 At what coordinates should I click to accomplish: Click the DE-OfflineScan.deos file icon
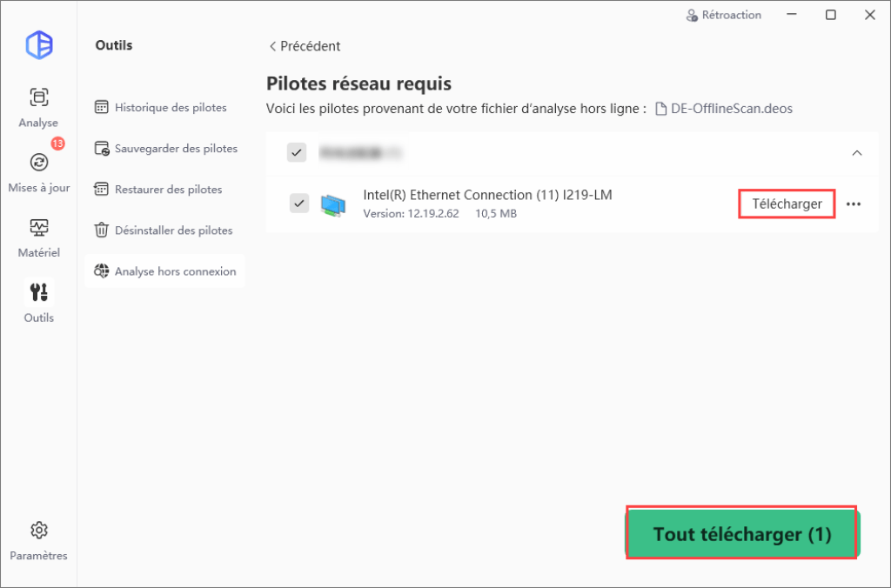(x=660, y=109)
